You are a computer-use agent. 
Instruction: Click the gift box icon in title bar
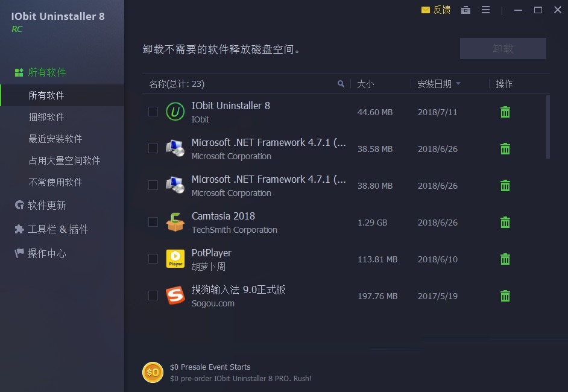[465, 10]
